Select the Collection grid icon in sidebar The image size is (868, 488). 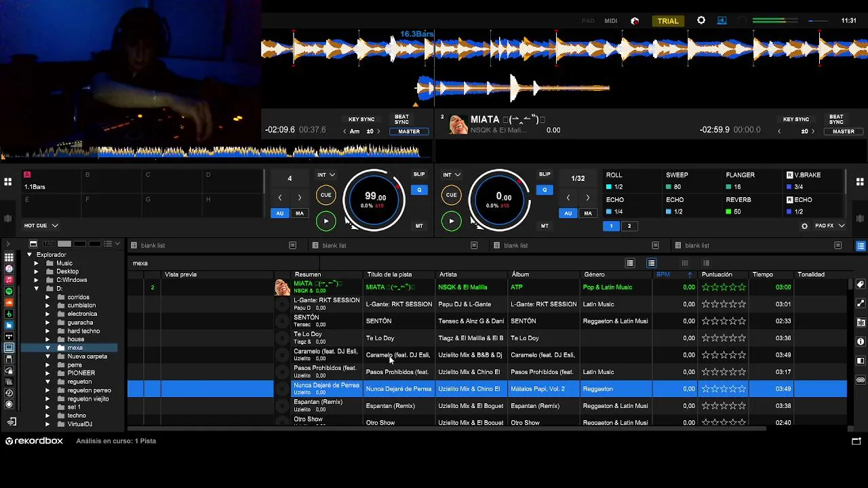point(9,257)
